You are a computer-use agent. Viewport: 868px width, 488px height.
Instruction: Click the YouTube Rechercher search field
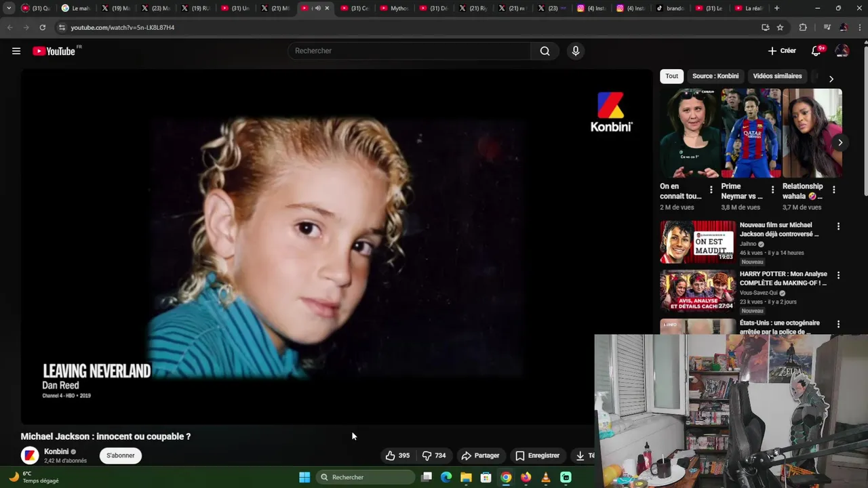(x=410, y=51)
